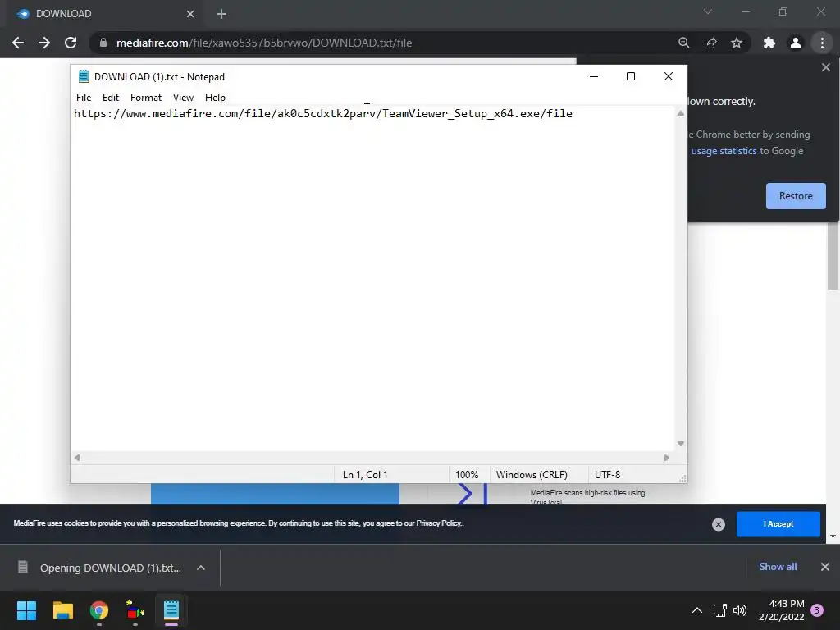Switch to Notepad taskbar icon
This screenshot has height=630, width=840.
pos(171,610)
